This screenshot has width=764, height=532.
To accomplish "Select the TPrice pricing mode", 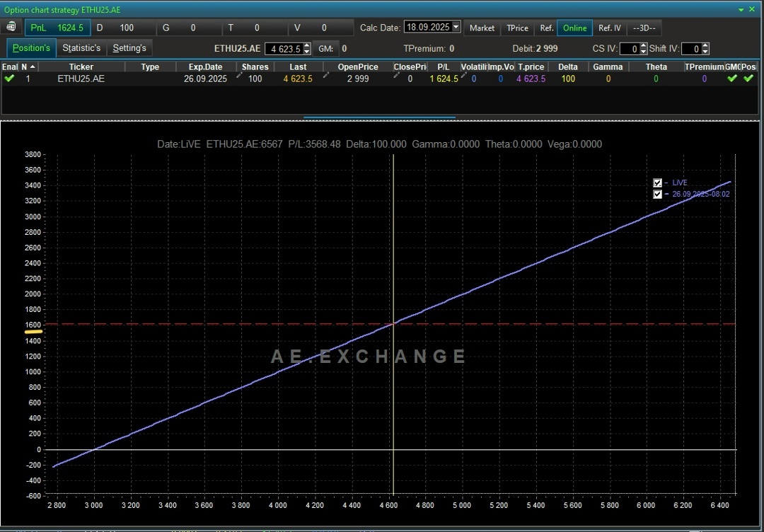I will tap(517, 28).
